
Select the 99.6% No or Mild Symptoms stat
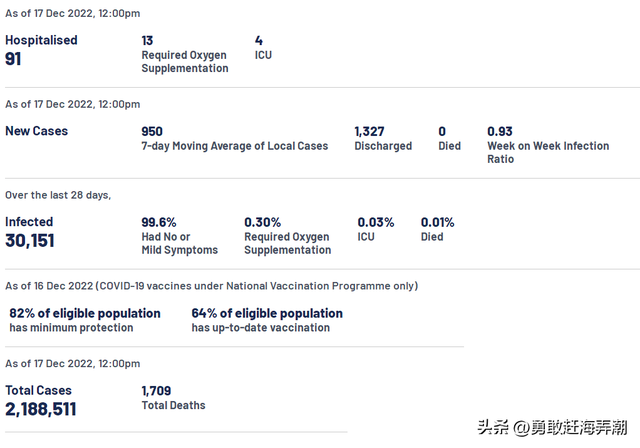tap(158, 222)
